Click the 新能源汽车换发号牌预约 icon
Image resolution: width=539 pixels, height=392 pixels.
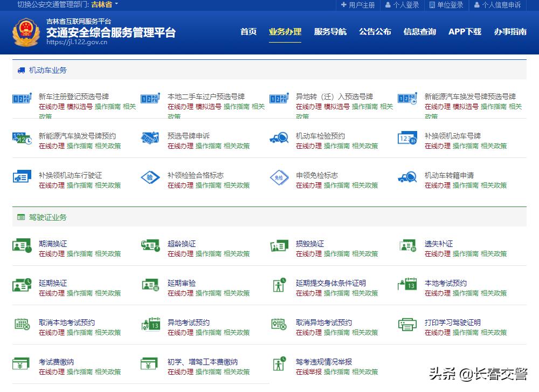(22, 138)
